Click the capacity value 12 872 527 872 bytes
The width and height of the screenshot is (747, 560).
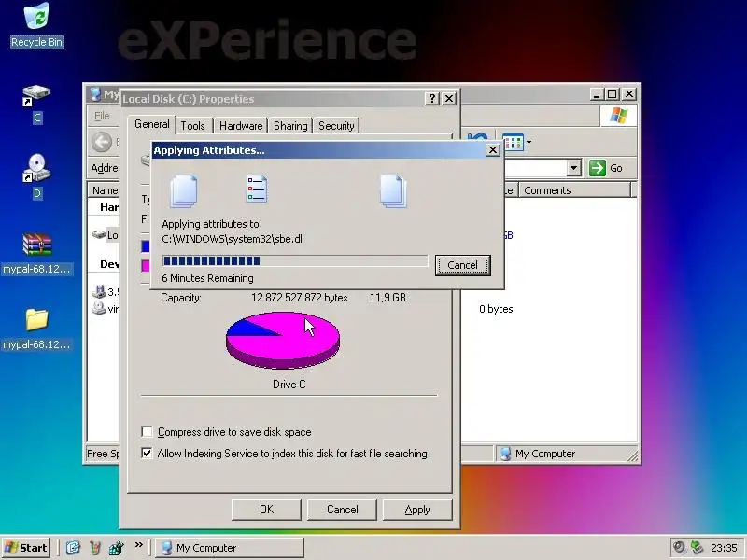click(299, 298)
